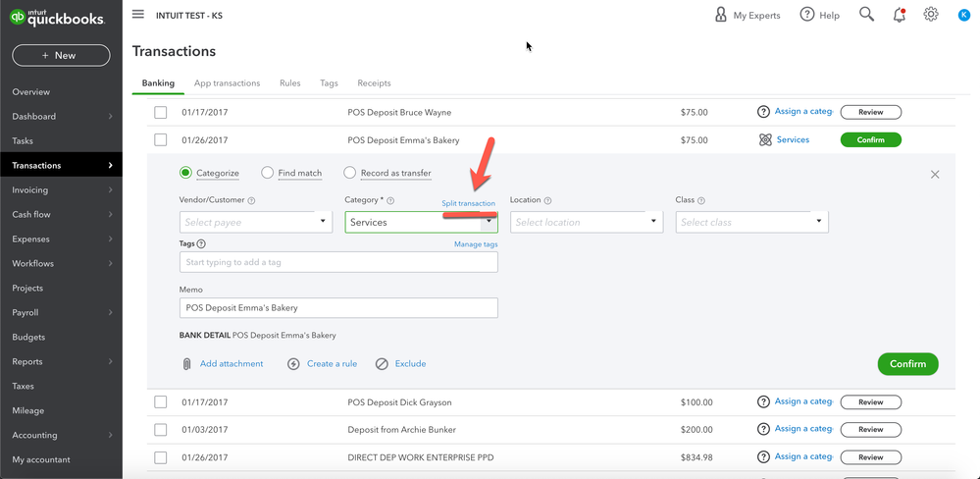This screenshot has width=980, height=479.
Task: Open My Experts
Action: click(748, 15)
